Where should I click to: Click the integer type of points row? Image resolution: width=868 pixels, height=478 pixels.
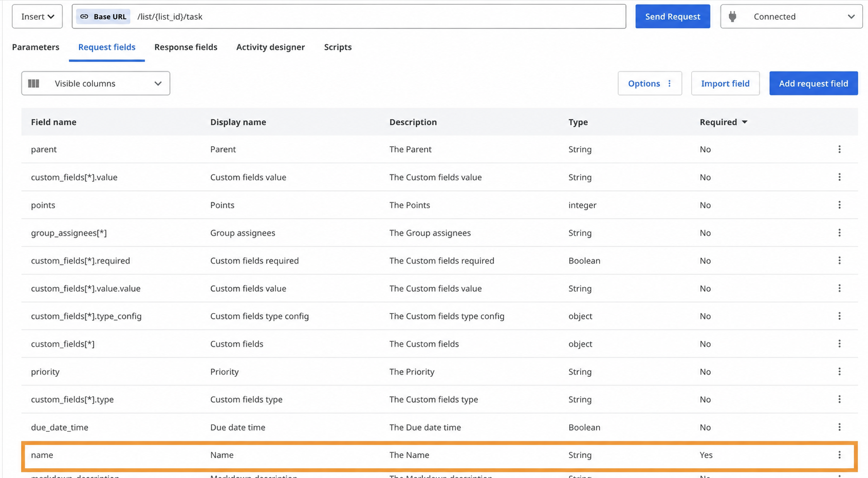(582, 205)
